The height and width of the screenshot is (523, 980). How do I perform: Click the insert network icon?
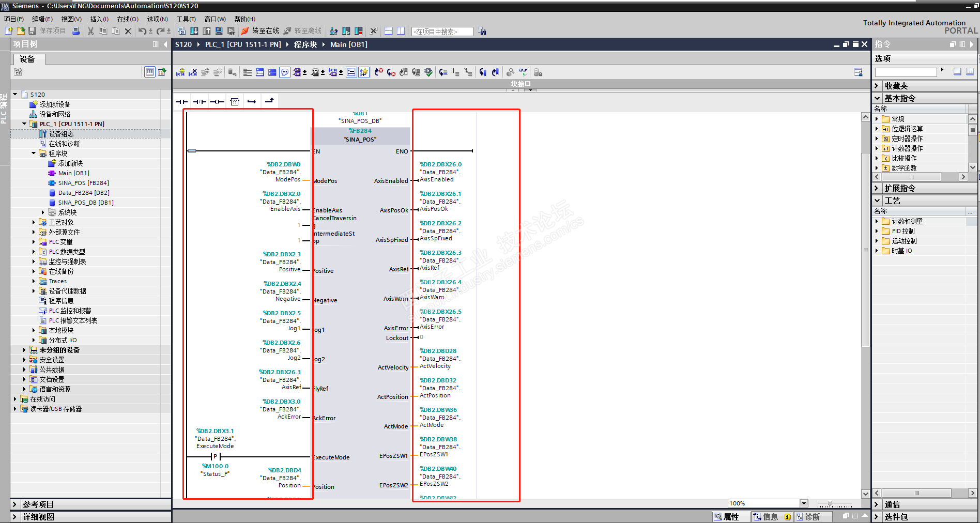point(180,72)
